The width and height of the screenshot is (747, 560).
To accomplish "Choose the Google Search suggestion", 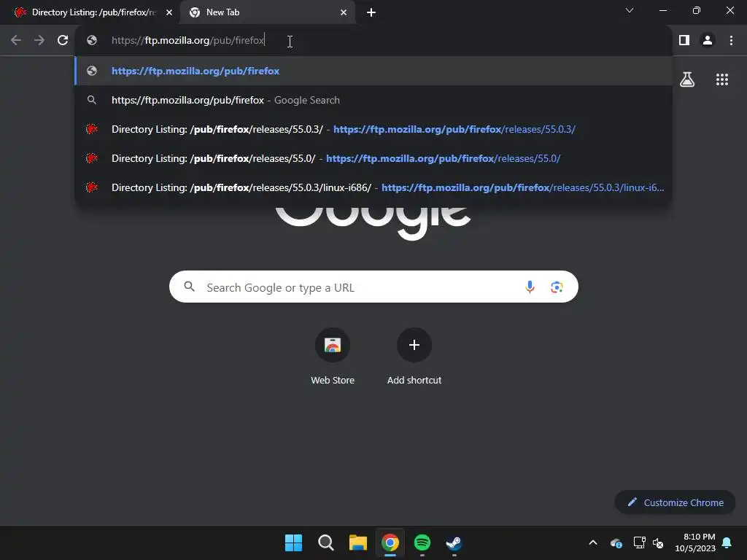I will 373,100.
